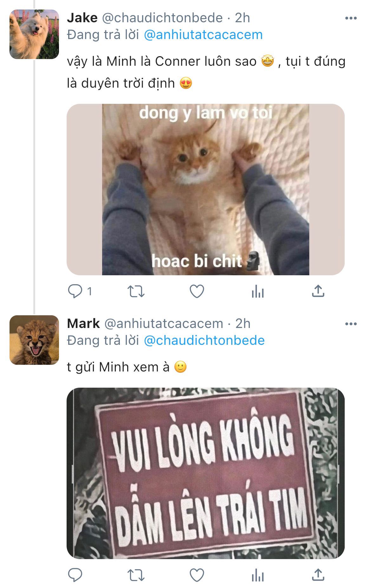The image size is (371, 588).
Task: Share Jake's tweet using share icon
Action: (x=318, y=291)
